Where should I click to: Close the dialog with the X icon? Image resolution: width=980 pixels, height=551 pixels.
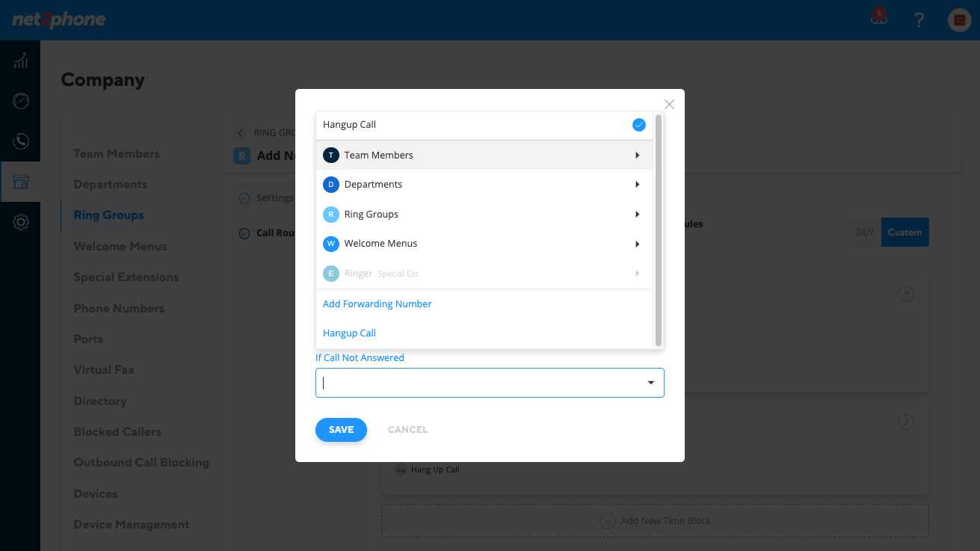(669, 104)
